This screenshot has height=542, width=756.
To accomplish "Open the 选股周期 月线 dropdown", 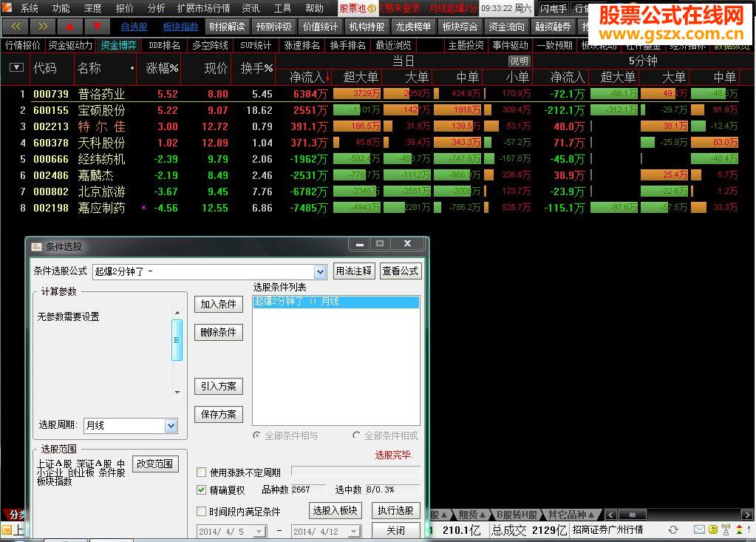I will click(171, 425).
